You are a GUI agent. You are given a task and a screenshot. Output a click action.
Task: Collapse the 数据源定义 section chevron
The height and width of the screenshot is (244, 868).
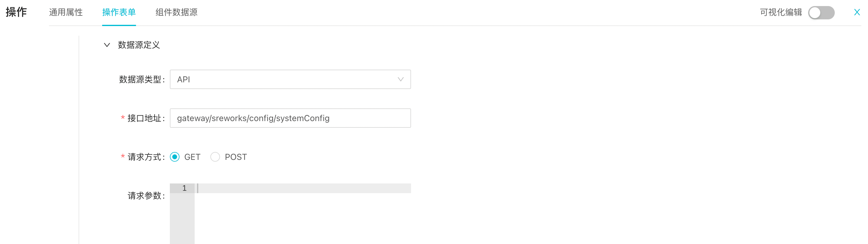[x=107, y=45]
